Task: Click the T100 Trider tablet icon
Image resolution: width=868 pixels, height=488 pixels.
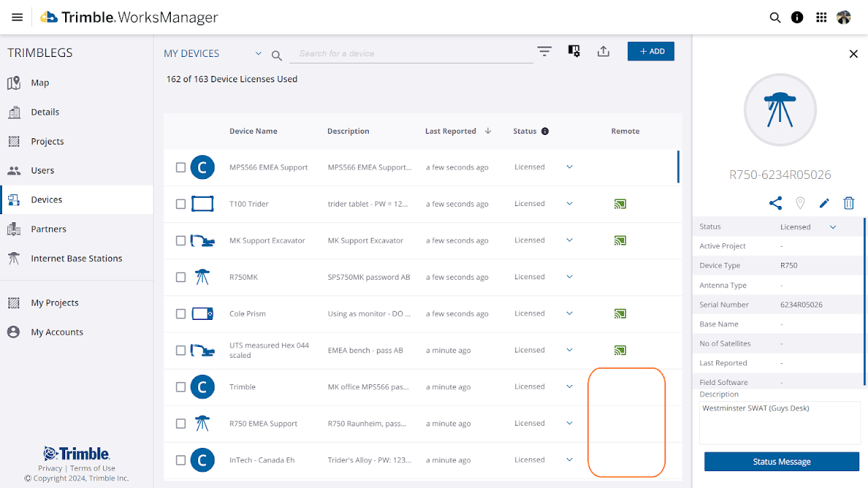Action: [202, 204]
